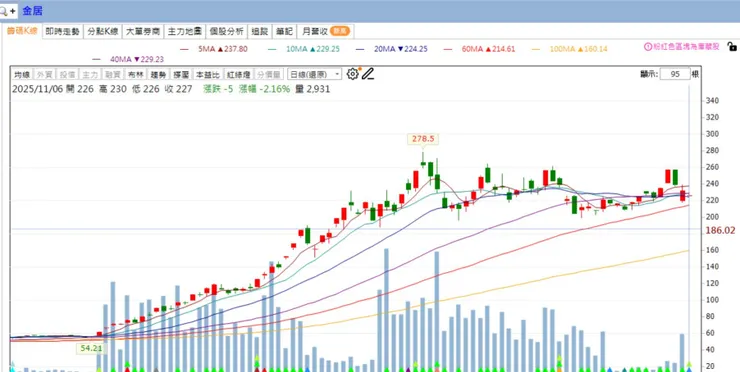This screenshot has height=372, width=740.
Task: Toggle the unlock padlock icon
Action: pyautogui.click(x=731, y=46)
